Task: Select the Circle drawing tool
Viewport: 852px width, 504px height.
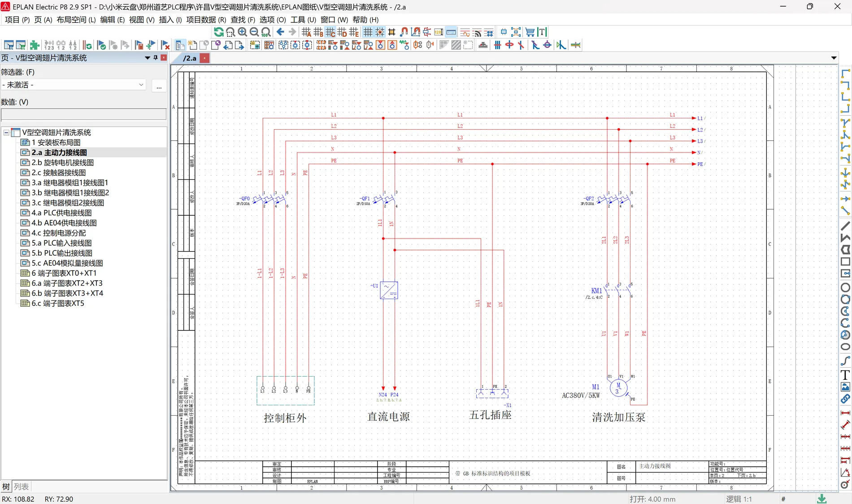Action: tap(845, 287)
